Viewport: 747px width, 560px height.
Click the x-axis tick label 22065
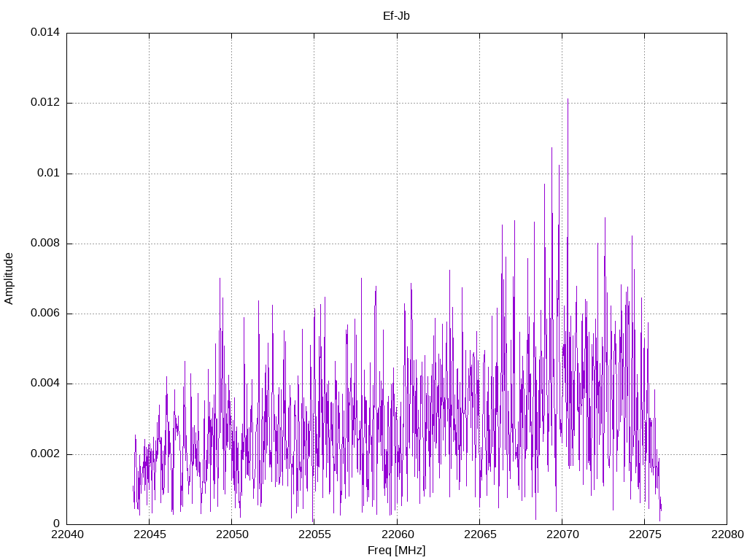coord(480,534)
